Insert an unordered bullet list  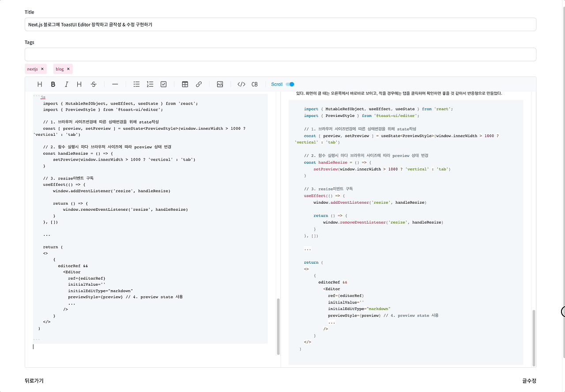pos(137,84)
